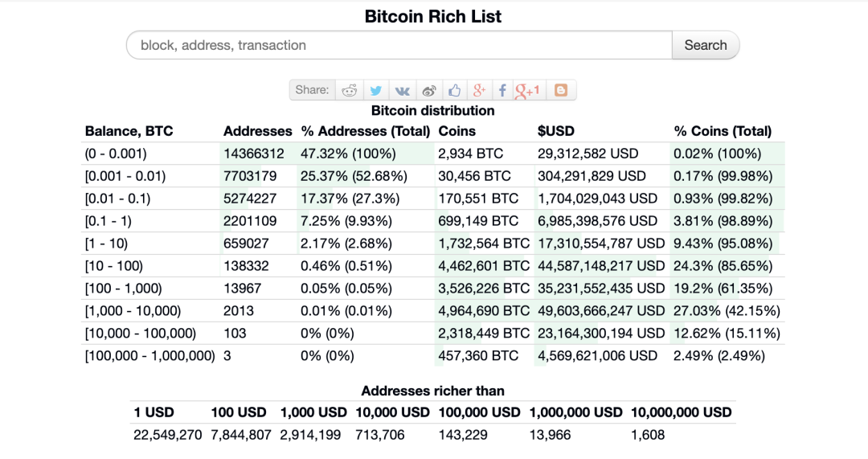Share on Facebook
The image size is (868, 459).
pos(502,90)
